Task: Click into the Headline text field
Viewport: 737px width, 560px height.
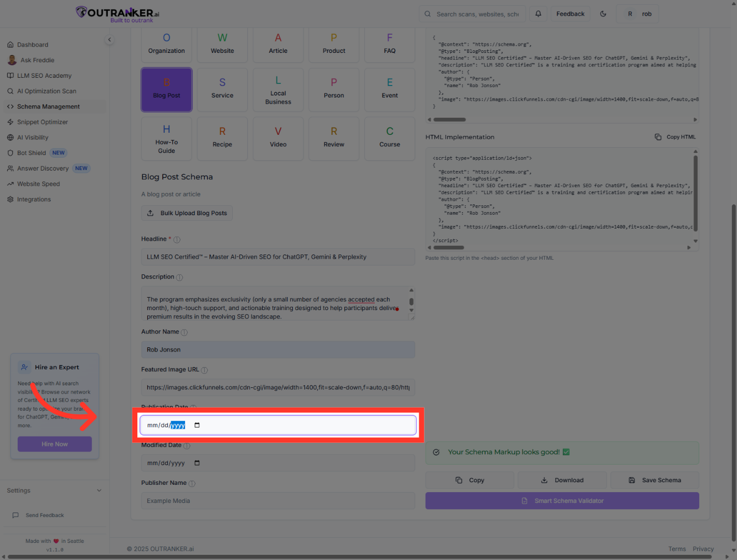Action: [x=278, y=257]
